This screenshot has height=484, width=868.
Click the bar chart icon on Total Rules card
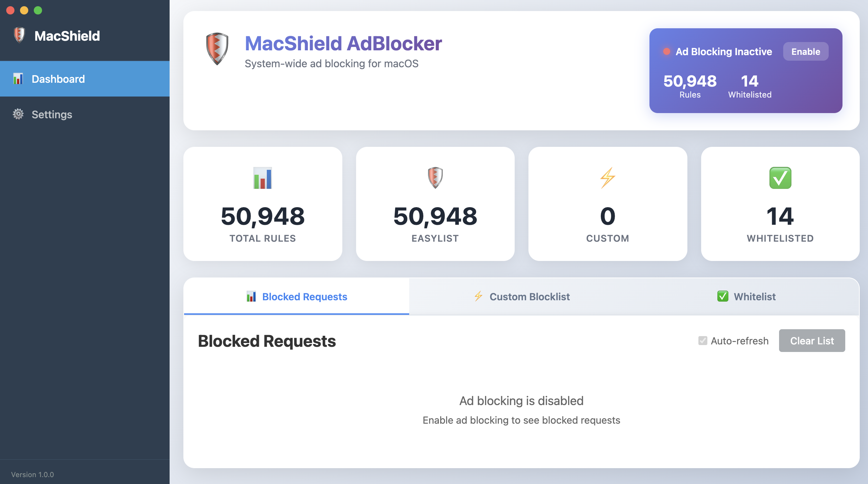point(262,178)
